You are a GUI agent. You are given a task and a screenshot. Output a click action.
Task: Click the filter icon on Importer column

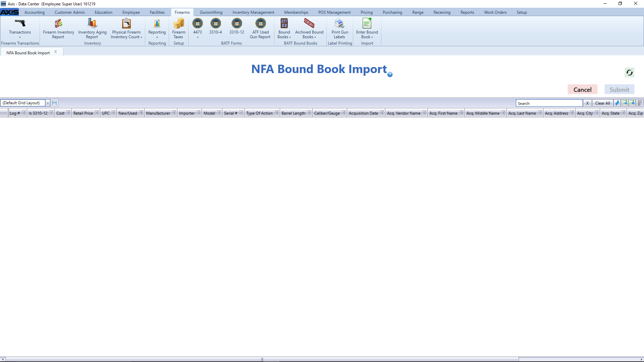199,113
